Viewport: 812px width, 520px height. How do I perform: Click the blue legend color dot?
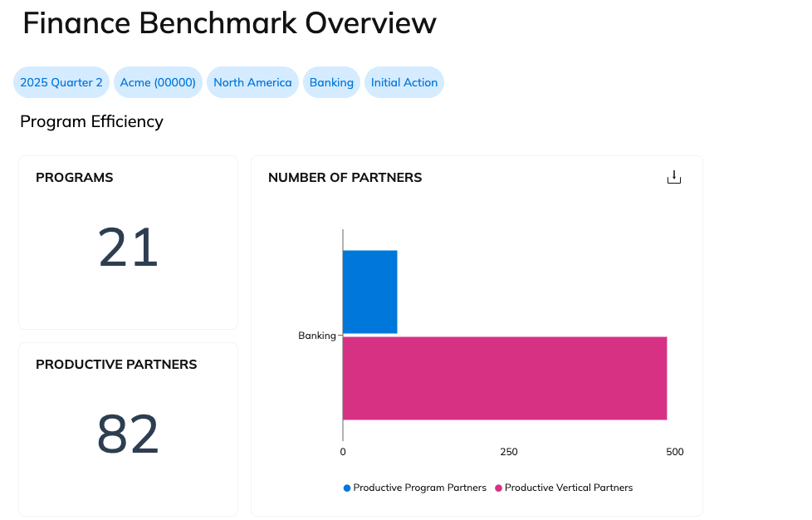tap(347, 488)
